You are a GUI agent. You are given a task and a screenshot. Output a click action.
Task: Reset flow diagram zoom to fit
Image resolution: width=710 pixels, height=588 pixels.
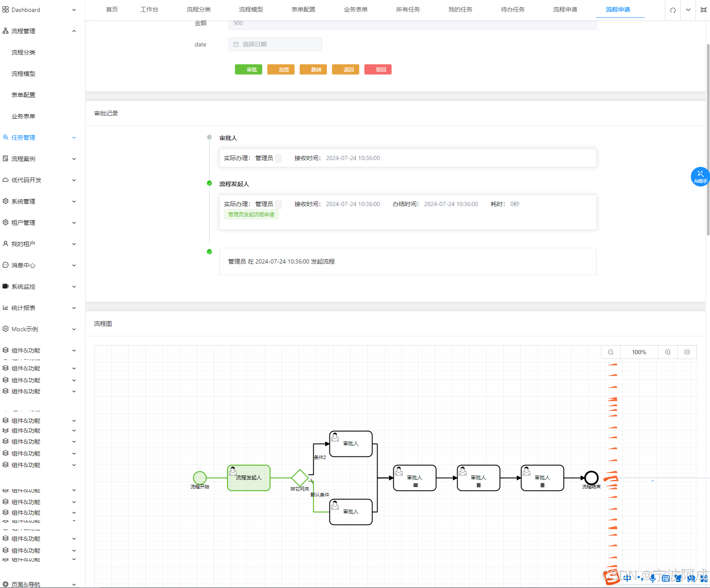687,352
